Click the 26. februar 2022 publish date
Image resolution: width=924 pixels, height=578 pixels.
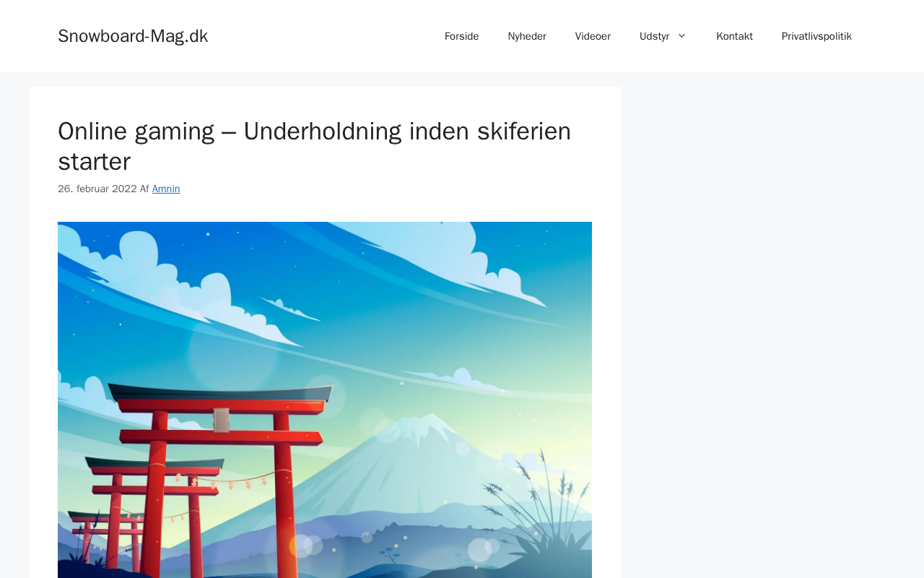(97, 189)
